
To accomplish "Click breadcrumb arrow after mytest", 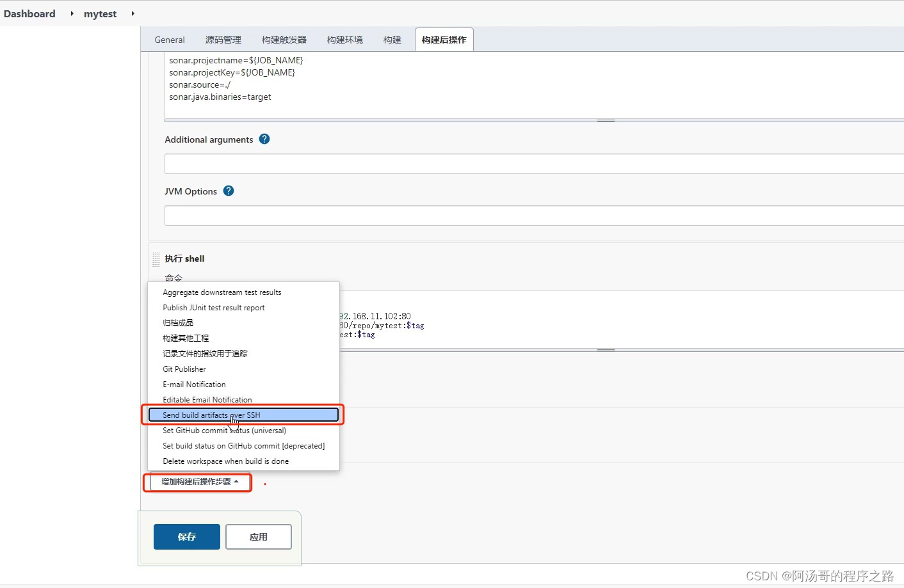I will [x=133, y=13].
